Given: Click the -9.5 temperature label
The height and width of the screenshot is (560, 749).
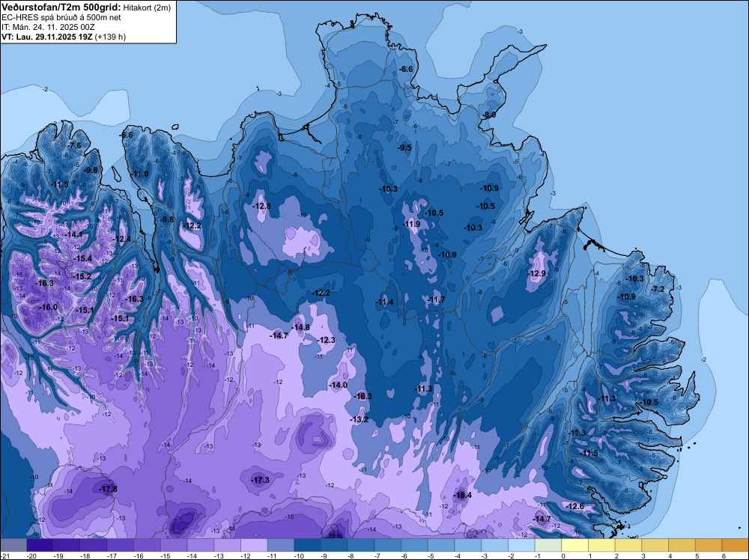Looking at the screenshot, I should [404, 147].
